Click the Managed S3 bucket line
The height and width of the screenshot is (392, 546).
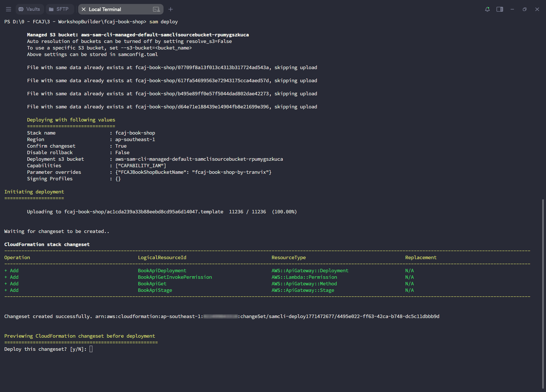point(138,35)
